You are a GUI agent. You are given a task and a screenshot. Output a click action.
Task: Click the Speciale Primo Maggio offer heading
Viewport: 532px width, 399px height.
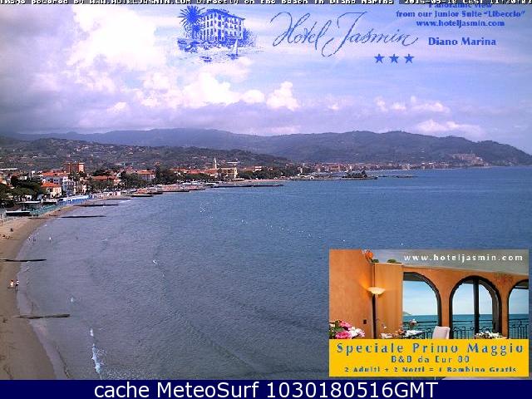428,347
